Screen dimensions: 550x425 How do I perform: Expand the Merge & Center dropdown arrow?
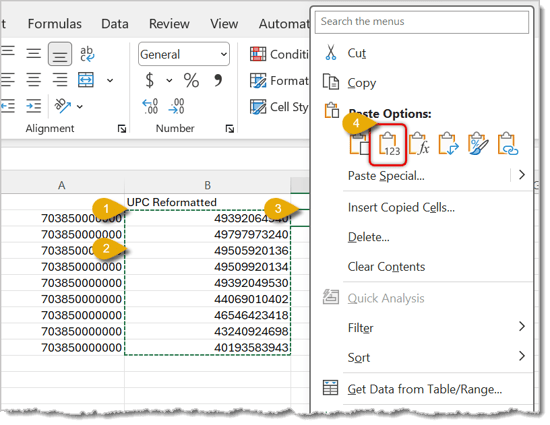click(110, 80)
